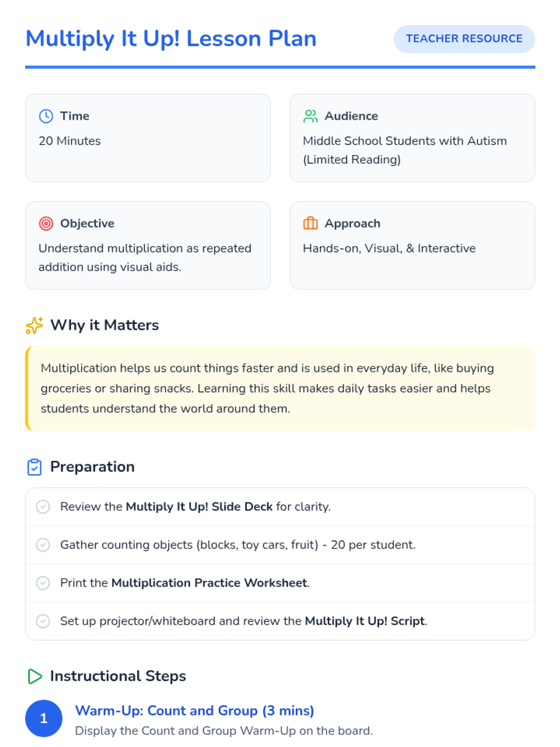Click the Multiply It Up! Slide Deck text
Screen dimensions: 560x747
click(199, 507)
